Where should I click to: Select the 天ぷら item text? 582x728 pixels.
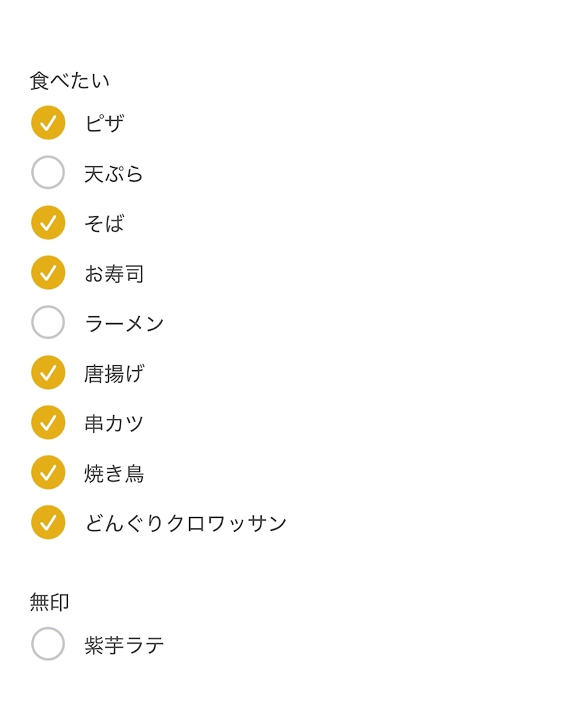pos(114,173)
